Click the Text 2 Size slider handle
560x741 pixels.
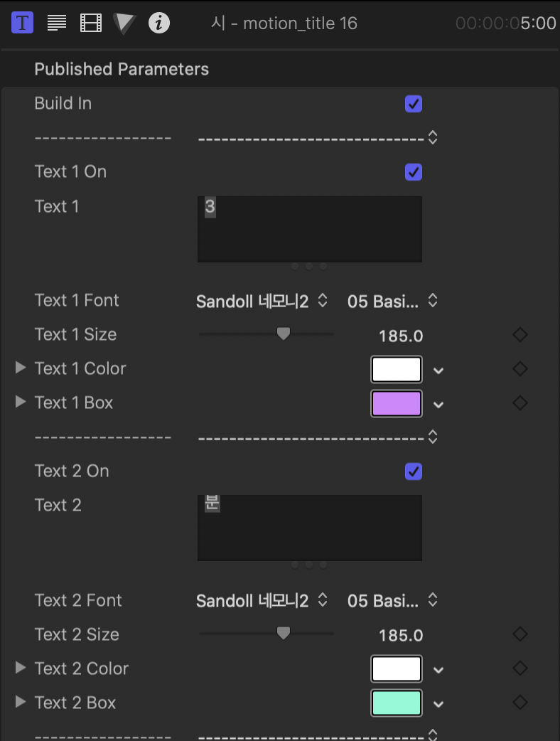click(x=284, y=633)
